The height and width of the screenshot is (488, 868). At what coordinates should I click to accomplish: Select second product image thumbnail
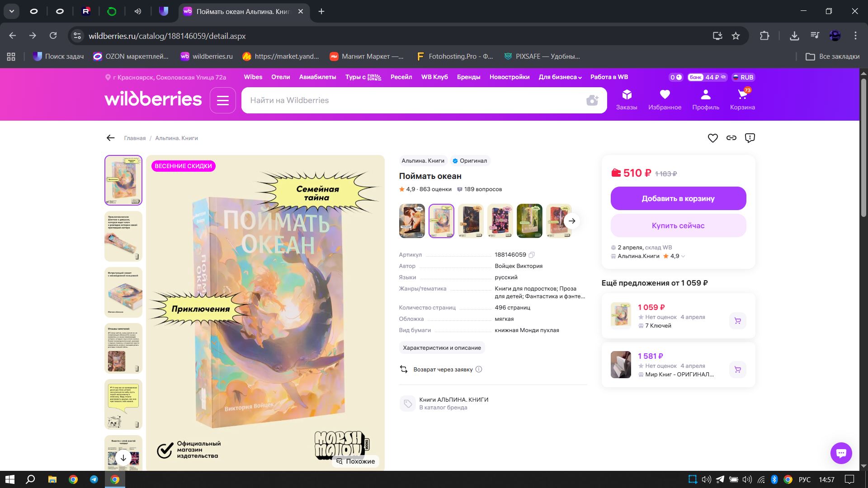pos(123,236)
